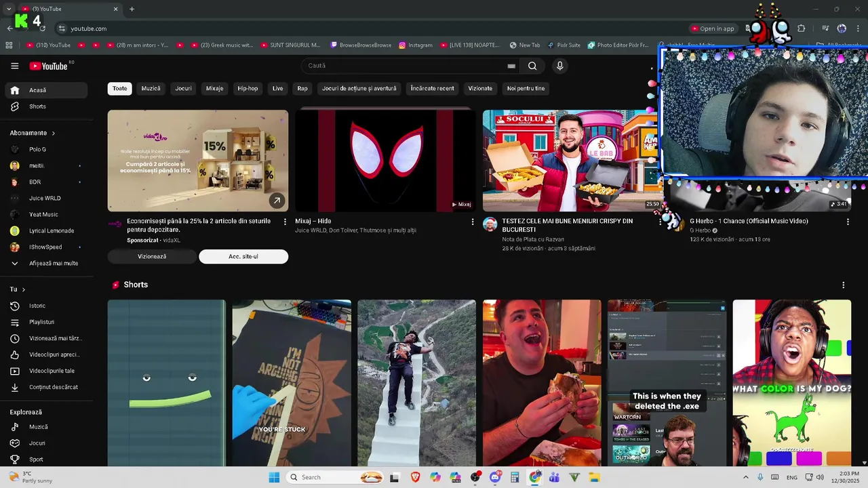
Task: Open Windows Start menu
Action: coord(274,477)
